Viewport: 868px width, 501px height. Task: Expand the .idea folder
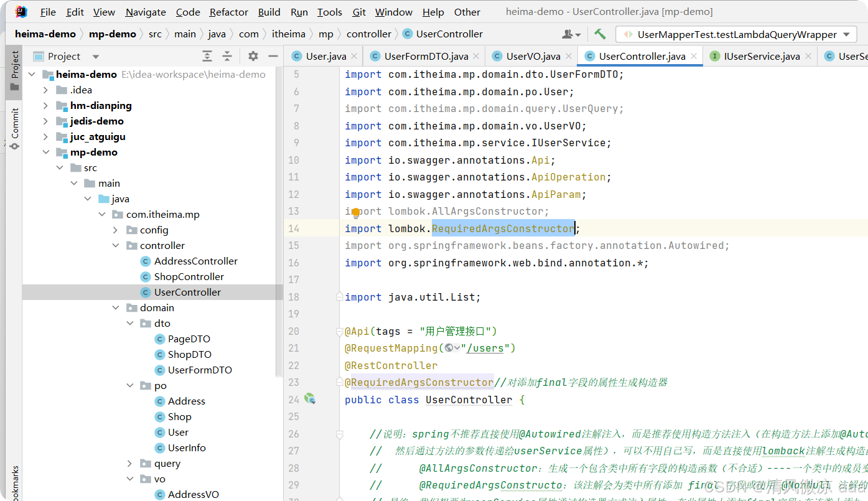click(x=45, y=90)
